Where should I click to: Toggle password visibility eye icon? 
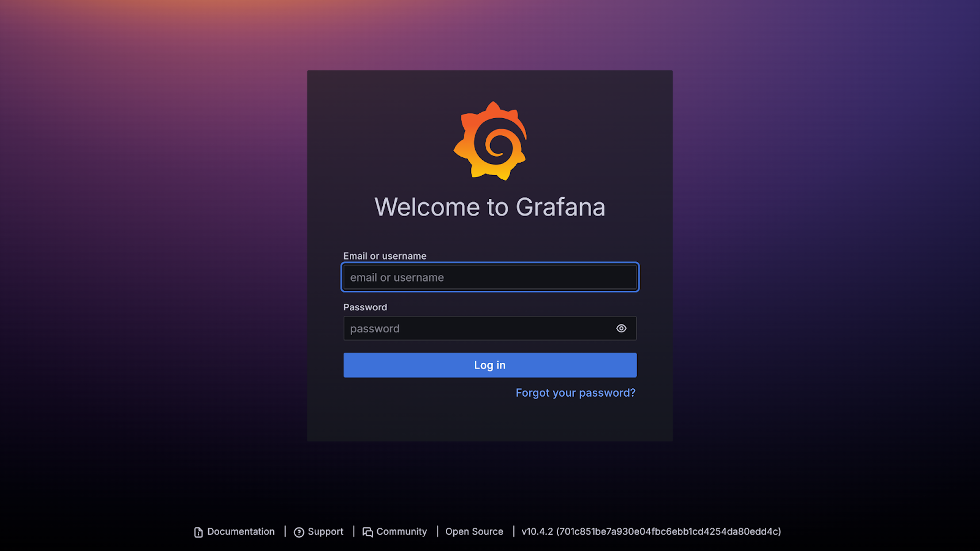[x=621, y=329]
